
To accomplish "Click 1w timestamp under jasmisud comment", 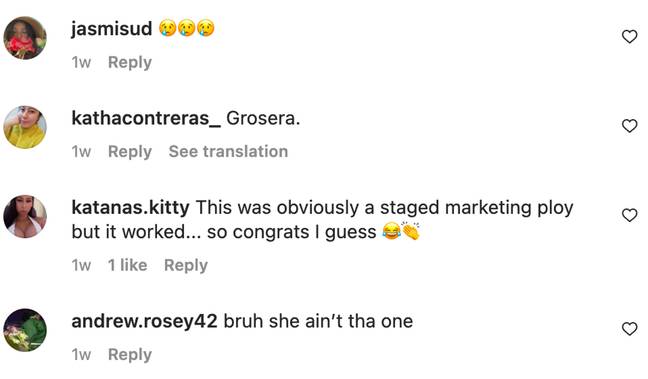I will point(81,62).
